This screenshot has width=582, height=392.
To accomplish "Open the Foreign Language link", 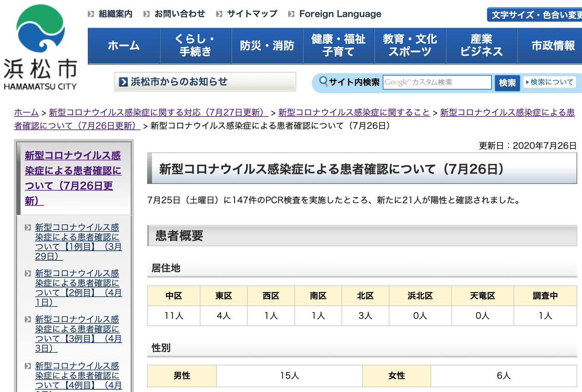I will (341, 14).
